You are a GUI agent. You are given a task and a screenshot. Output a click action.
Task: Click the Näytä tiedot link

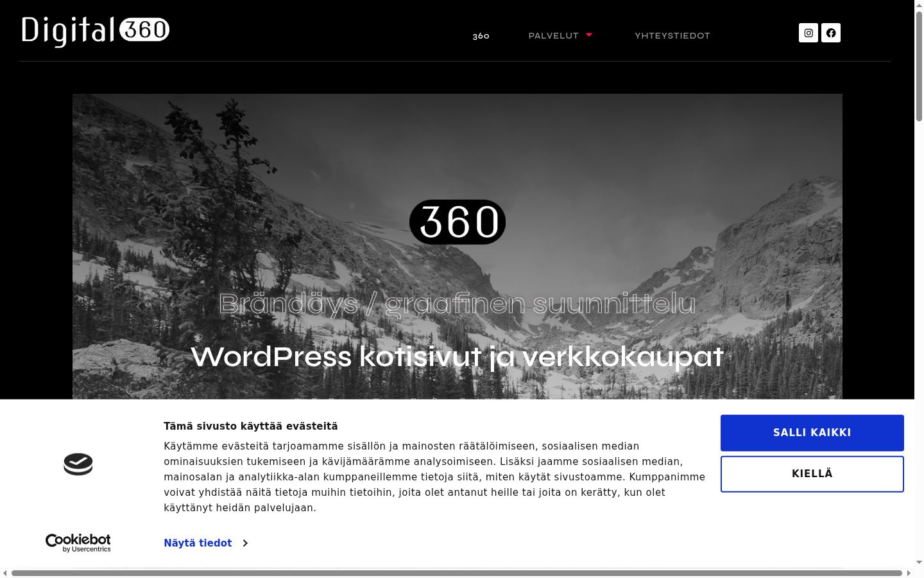pyautogui.click(x=198, y=543)
